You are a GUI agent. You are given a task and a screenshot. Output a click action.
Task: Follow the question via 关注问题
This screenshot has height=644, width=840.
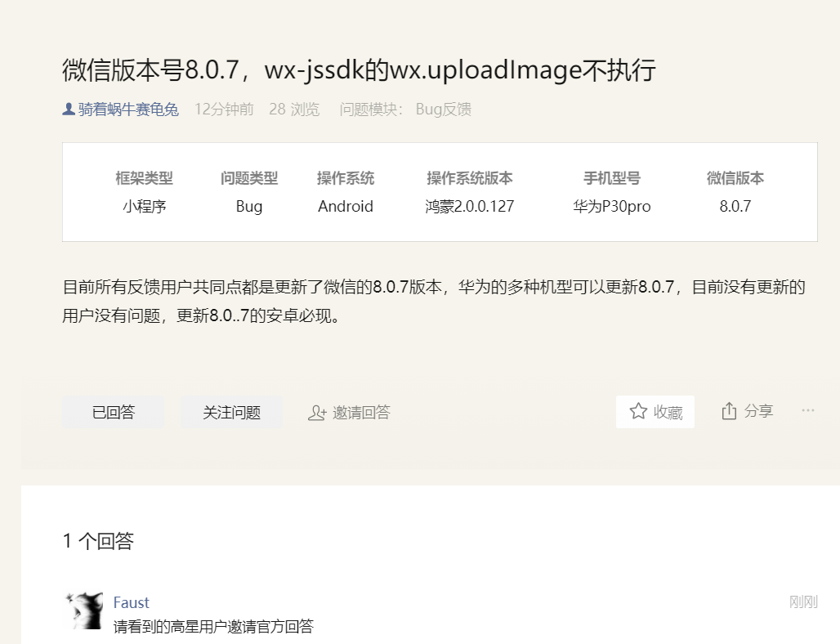(x=231, y=412)
